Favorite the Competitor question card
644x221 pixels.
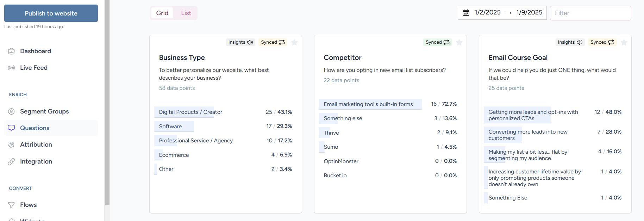click(459, 43)
